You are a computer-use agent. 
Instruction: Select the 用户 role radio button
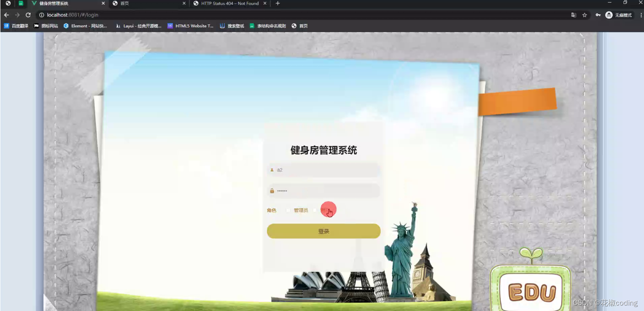pos(315,210)
